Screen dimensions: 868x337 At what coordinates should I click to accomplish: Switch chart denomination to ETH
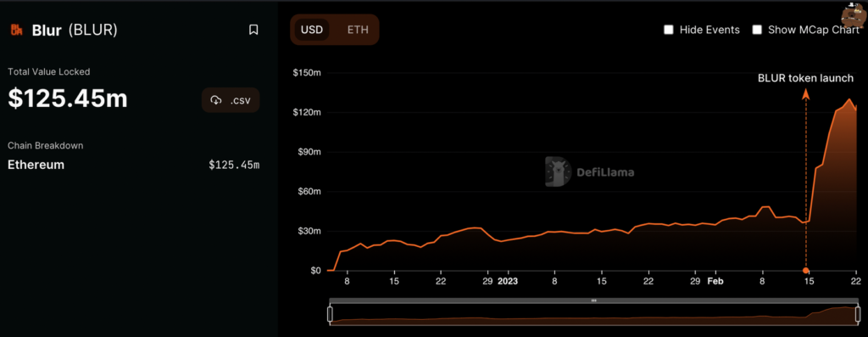[358, 30]
